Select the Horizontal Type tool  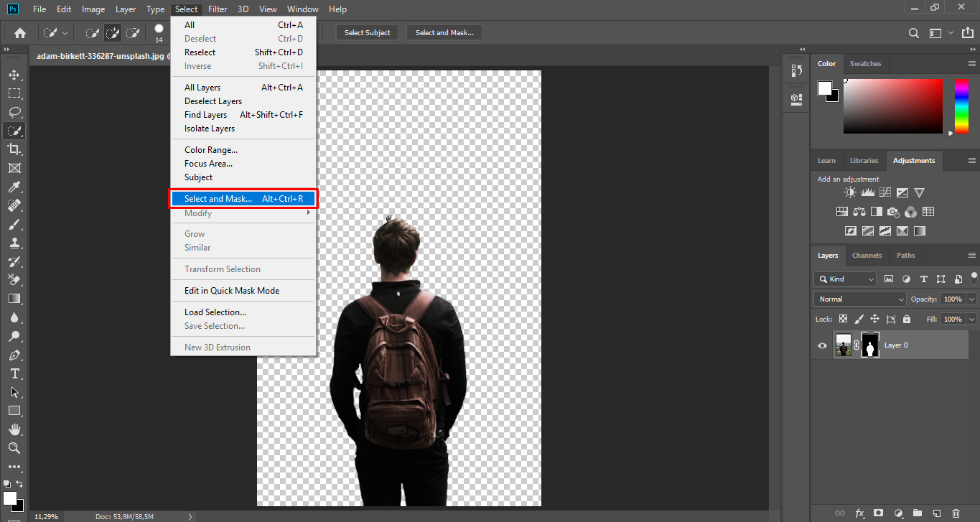[x=14, y=373]
